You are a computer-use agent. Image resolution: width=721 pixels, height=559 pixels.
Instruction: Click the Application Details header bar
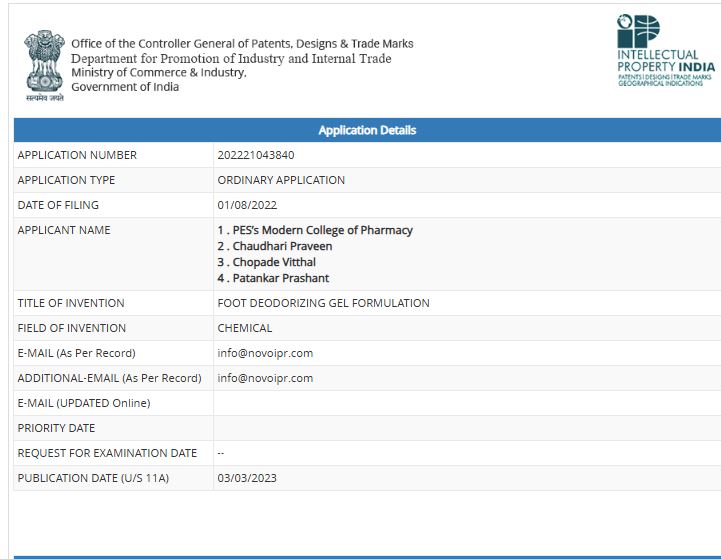tap(367, 130)
